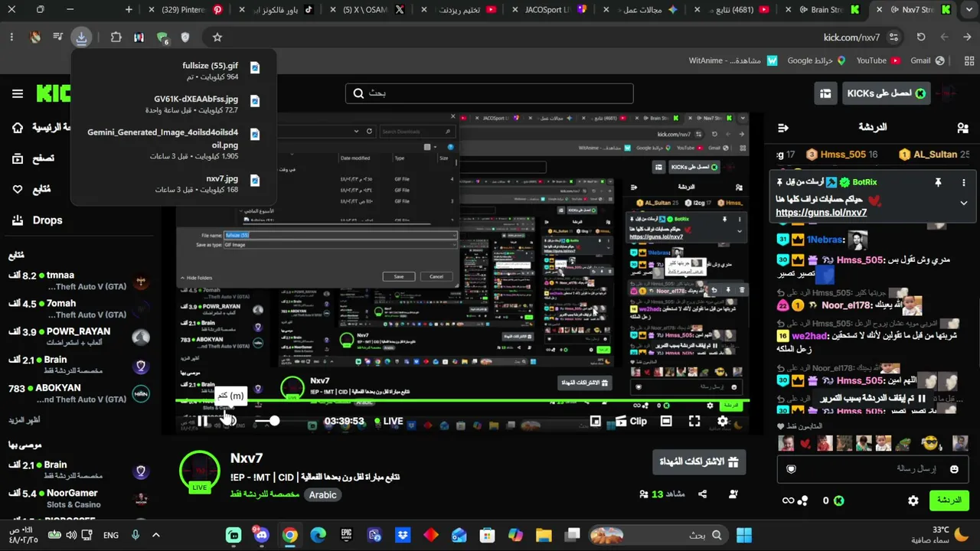Viewport: 980px width, 551px height.
Task: Reload the kick.com page
Action: pyautogui.click(x=921, y=37)
